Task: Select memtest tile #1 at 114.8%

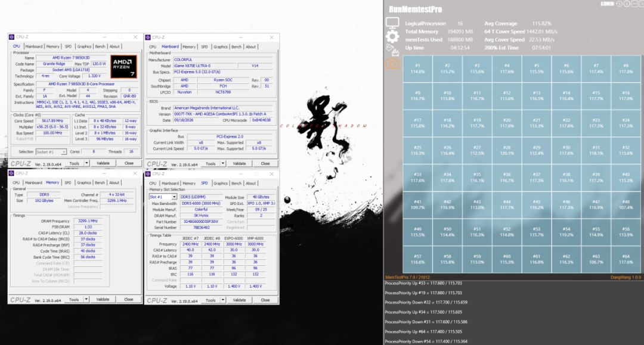Action: 417,69
